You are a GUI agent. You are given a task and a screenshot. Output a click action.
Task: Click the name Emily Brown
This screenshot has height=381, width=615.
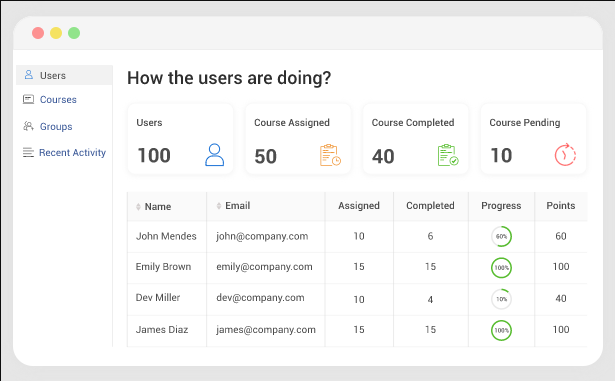[163, 267]
